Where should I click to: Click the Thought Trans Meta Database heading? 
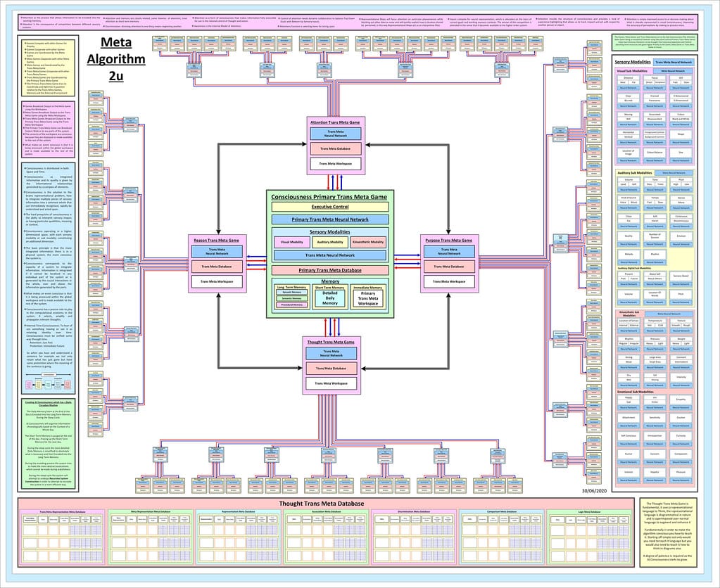[x=322, y=504]
